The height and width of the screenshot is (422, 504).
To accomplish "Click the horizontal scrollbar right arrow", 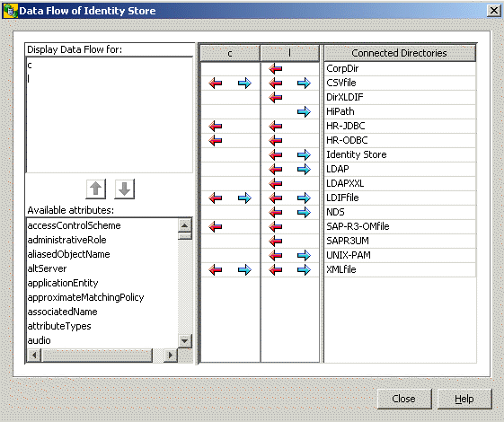I will [x=171, y=355].
